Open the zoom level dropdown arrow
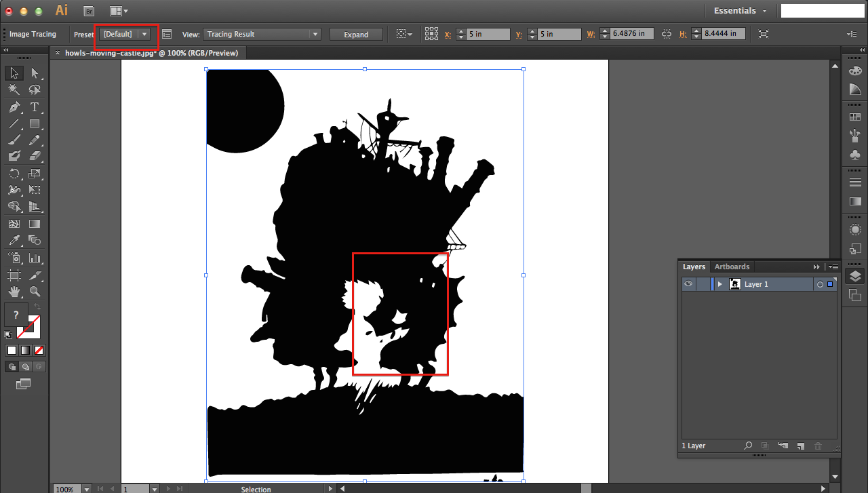This screenshot has width=868, height=493. click(x=87, y=489)
